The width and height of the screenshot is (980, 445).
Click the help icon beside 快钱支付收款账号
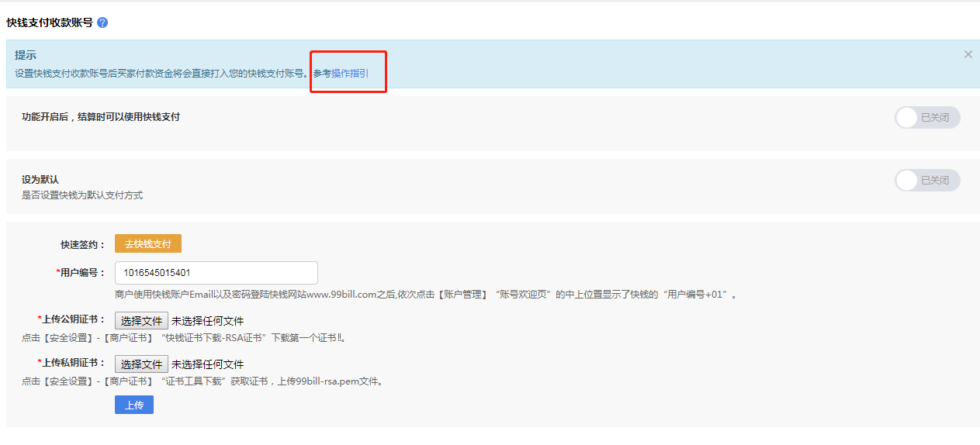[102, 22]
